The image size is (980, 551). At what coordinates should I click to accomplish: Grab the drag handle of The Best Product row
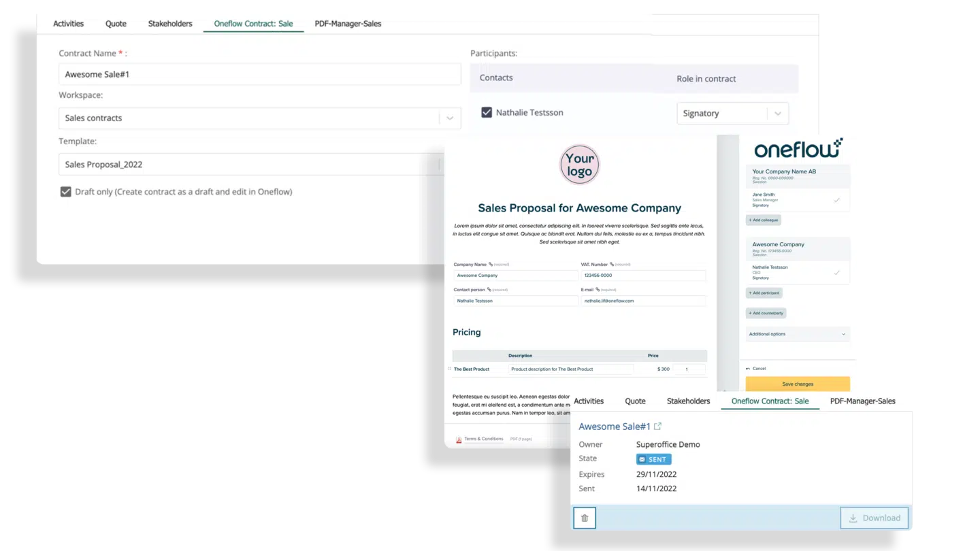click(x=449, y=369)
